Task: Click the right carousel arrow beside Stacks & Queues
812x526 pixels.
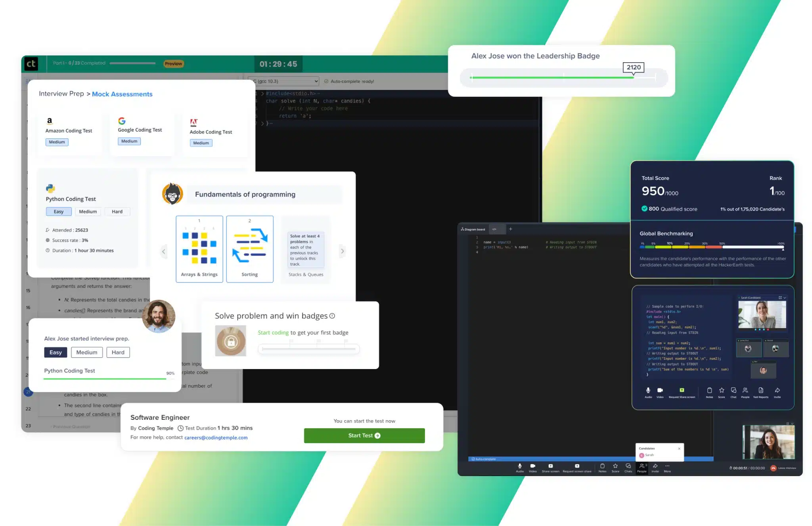Action: tap(343, 251)
